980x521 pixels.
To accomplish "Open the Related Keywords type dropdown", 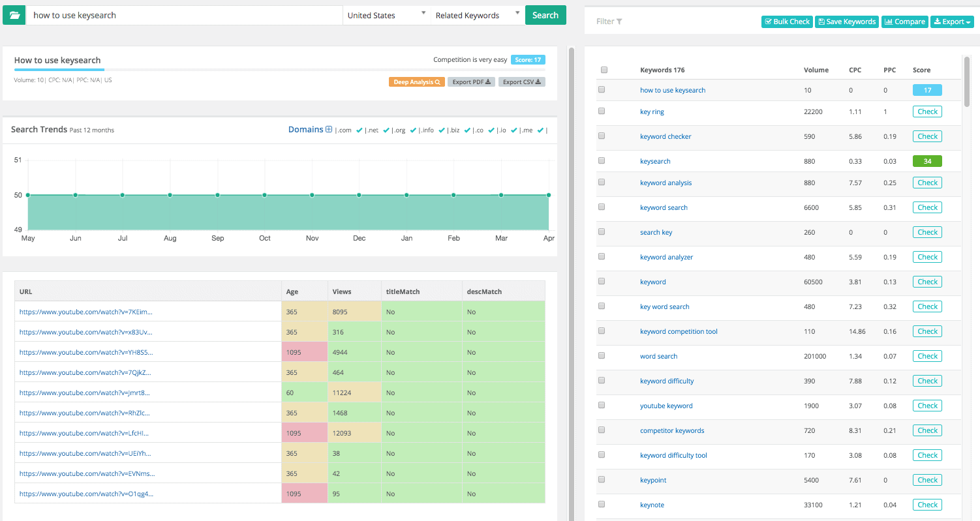I will tap(477, 15).
